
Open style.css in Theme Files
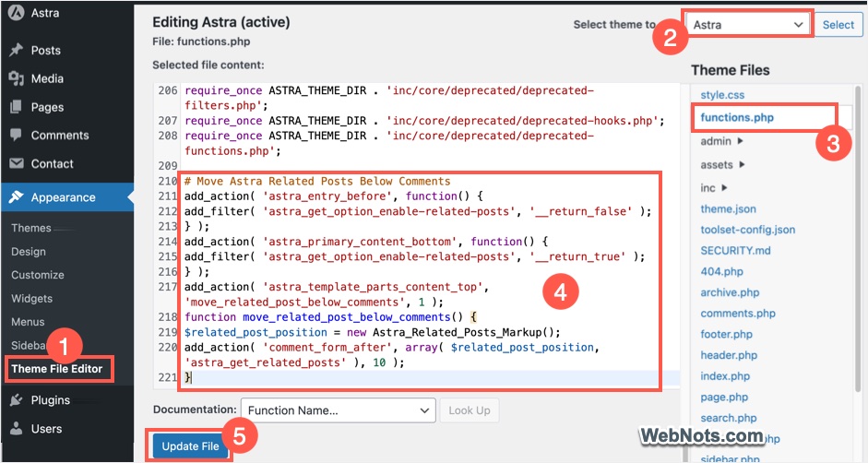point(722,95)
